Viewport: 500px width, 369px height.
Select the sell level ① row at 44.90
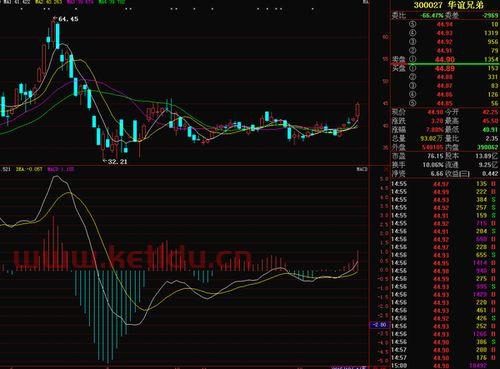[x=445, y=60]
